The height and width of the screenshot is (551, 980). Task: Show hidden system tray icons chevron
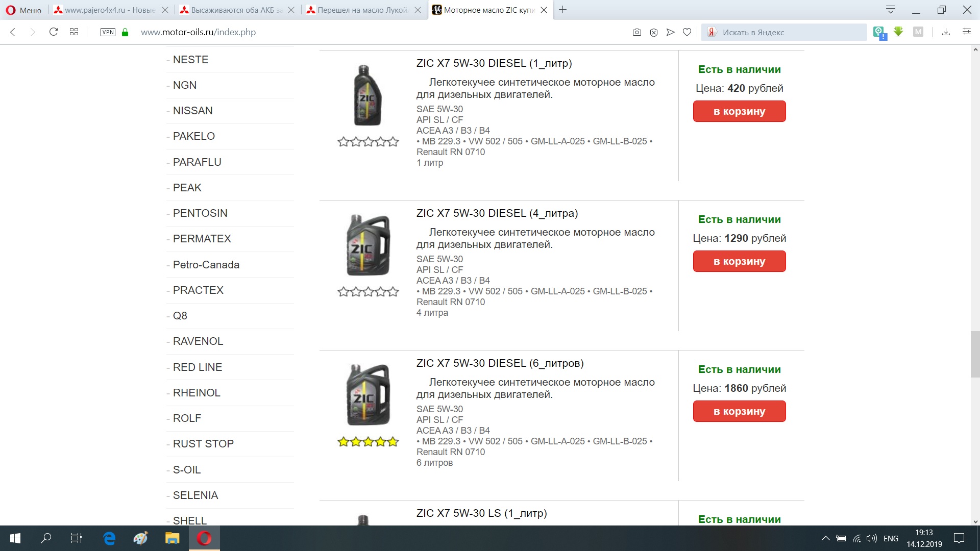pyautogui.click(x=825, y=538)
